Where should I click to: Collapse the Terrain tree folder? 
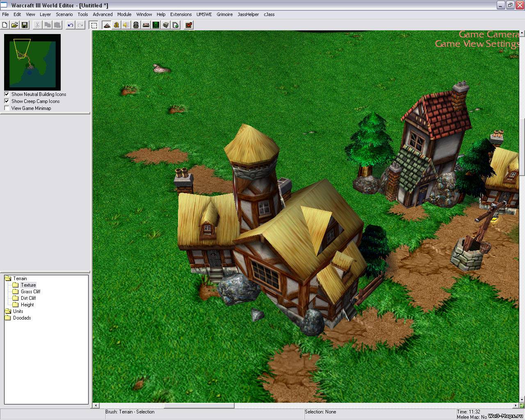8,278
